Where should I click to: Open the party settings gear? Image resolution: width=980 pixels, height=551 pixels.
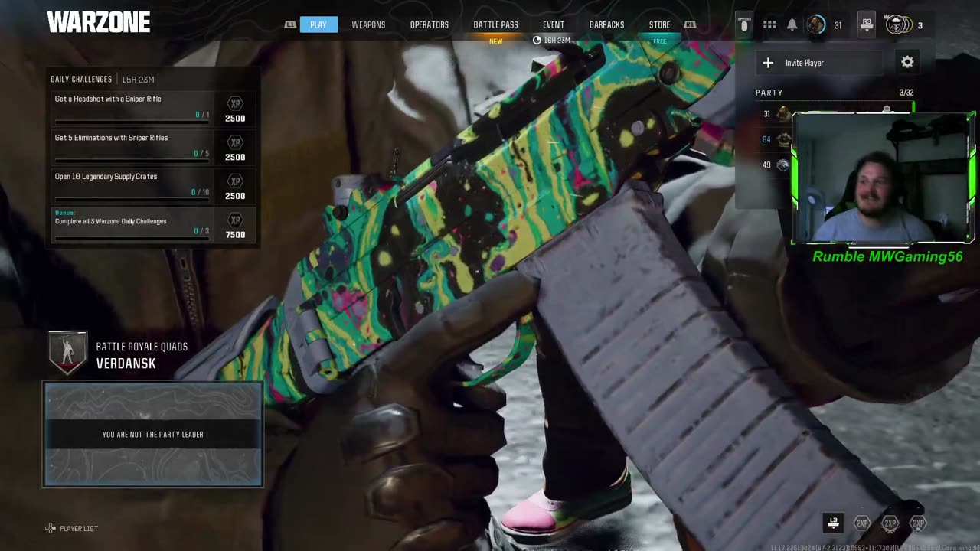(x=907, y=62)
